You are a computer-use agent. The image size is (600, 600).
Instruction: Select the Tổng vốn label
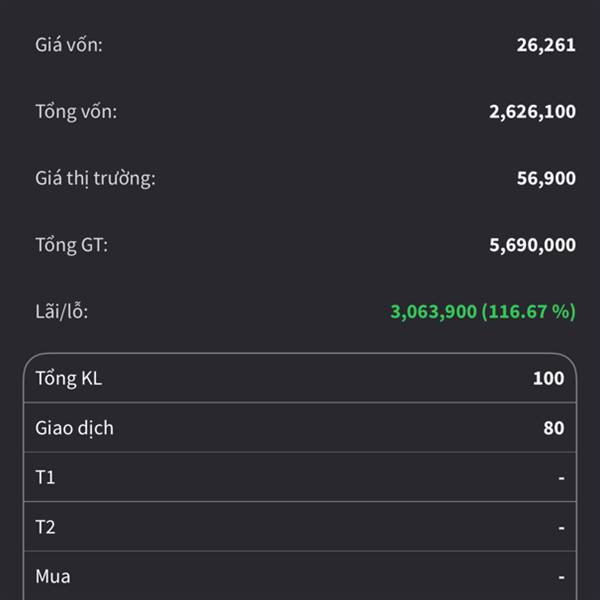(x=76, y=111)
